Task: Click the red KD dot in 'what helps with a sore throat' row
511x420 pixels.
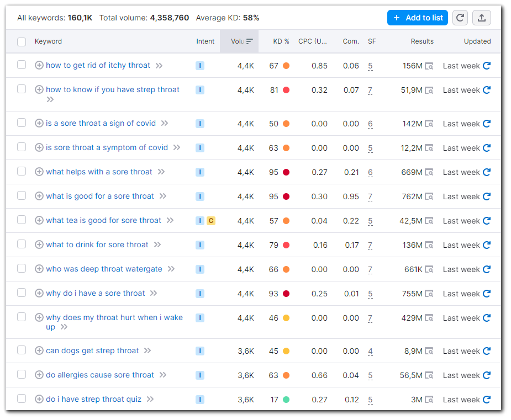Action: (x=286, y=172)
